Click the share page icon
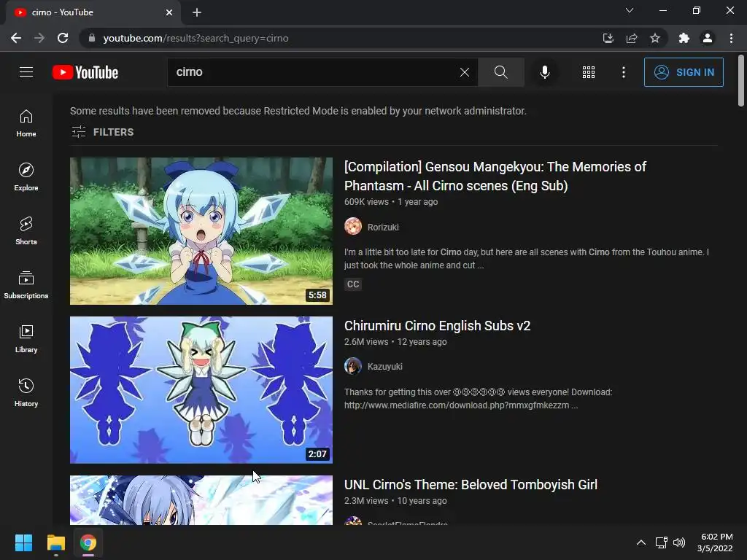The height and width of the screenshot is (560, 747). [x=632, y=38]
